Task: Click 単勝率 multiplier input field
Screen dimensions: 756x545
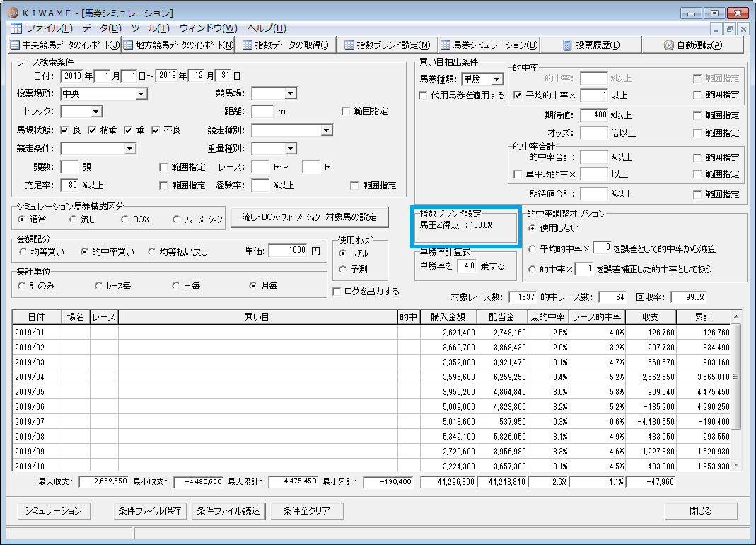Action: click(x=466, y=266)
